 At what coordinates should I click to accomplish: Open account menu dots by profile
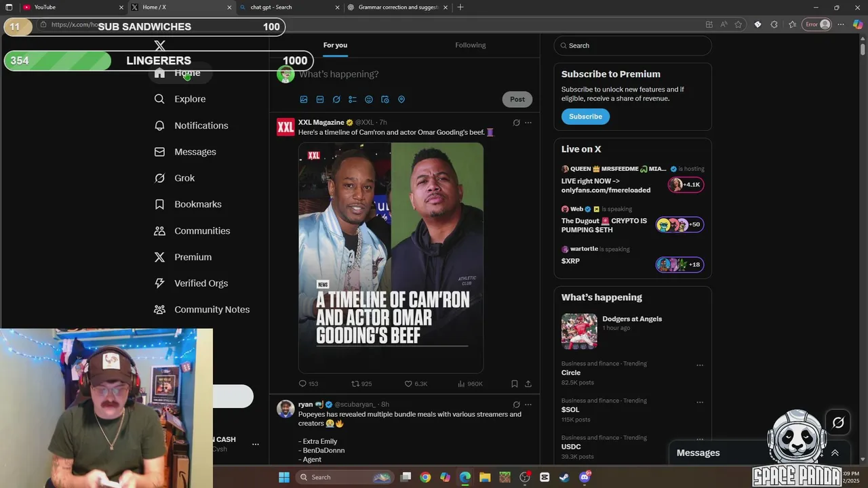pos(256,445)
